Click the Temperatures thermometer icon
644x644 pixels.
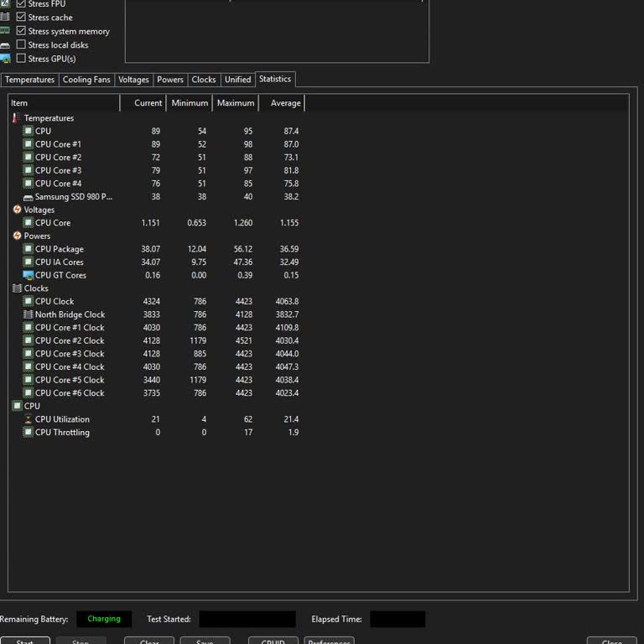tap(17, 118)
